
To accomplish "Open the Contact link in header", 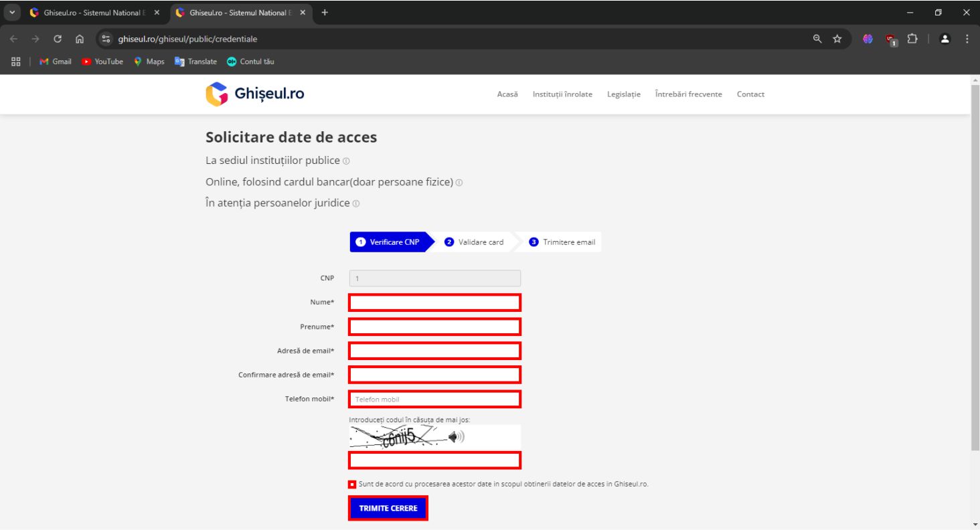I will [750, 94].
